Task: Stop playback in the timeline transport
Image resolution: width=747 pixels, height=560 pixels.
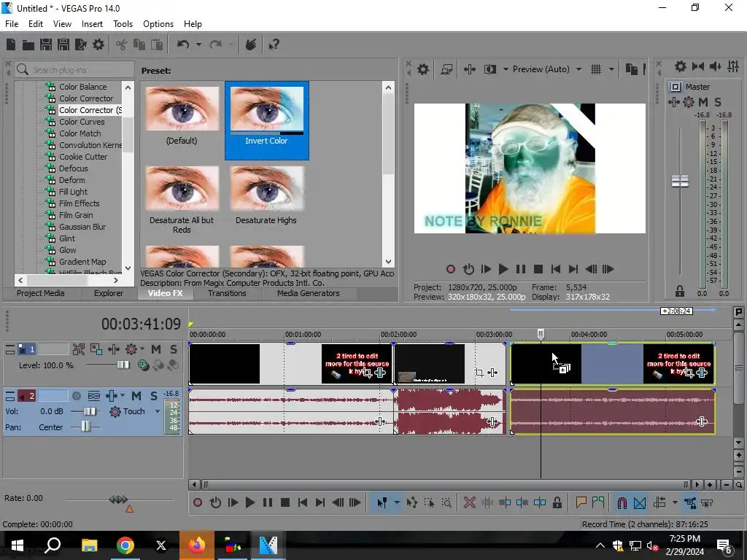Action: coord(285,503)
